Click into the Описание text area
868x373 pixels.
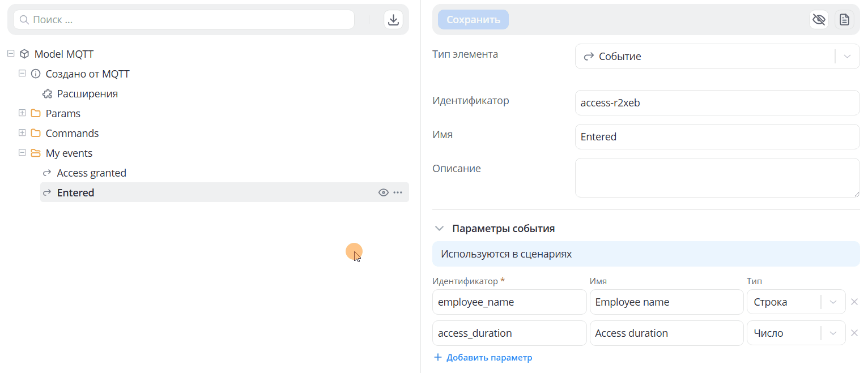(x=717, y=178)
